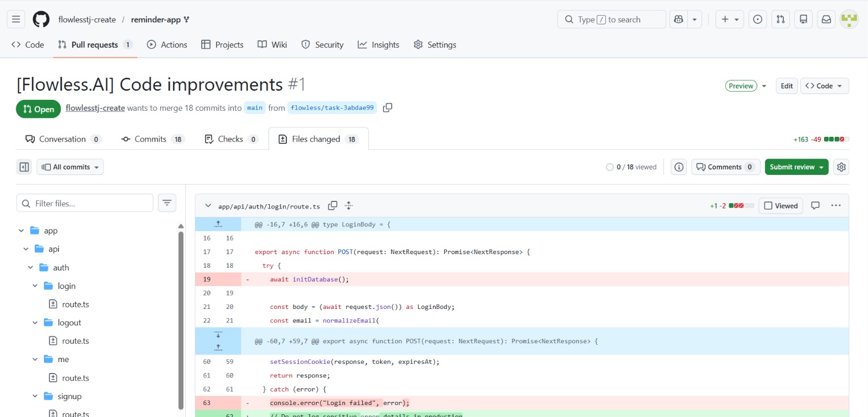Open route.ts under logout folder
Viewport: 868px width, 417px height.
click(75, 341)
